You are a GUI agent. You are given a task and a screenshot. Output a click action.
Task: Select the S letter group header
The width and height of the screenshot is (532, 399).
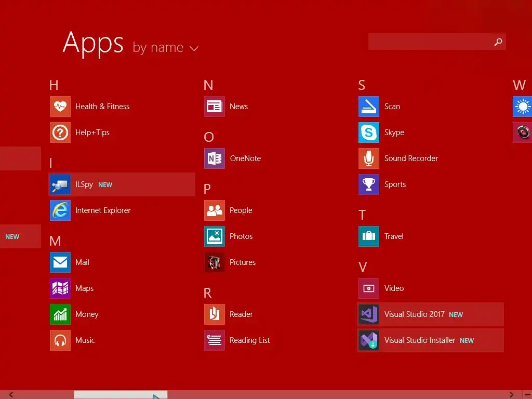coord(362,85)
